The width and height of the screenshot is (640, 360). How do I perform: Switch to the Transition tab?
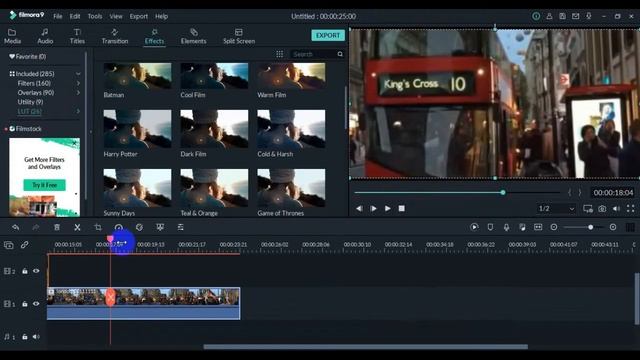tap(115, 36)
